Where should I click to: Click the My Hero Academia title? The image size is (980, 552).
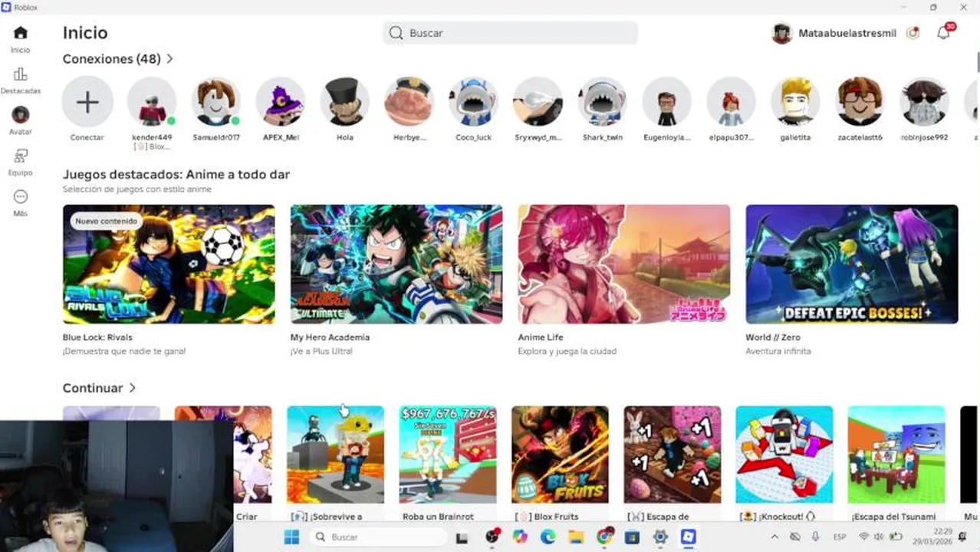(330, 337)
